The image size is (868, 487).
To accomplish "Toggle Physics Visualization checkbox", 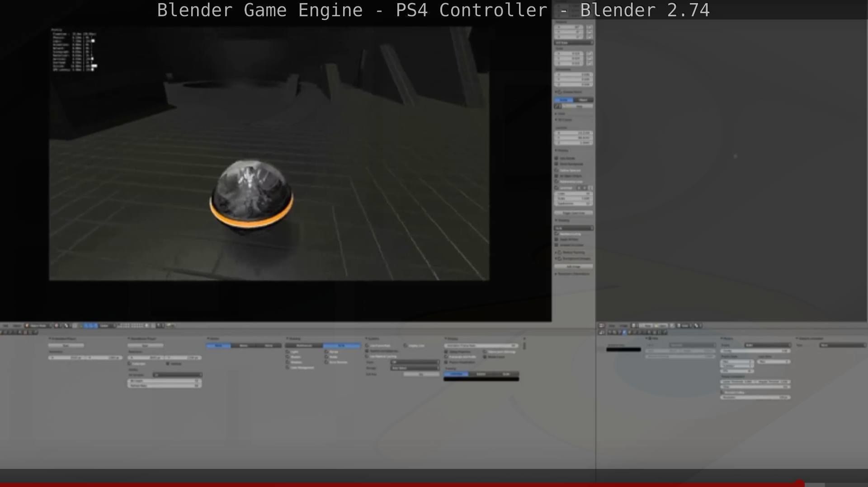I will 446,362.
